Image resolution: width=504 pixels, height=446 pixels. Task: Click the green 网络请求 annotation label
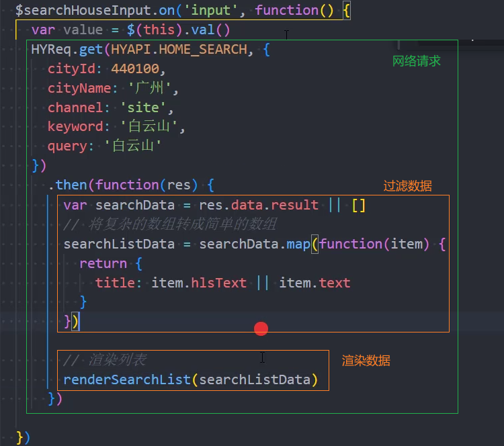416,61
